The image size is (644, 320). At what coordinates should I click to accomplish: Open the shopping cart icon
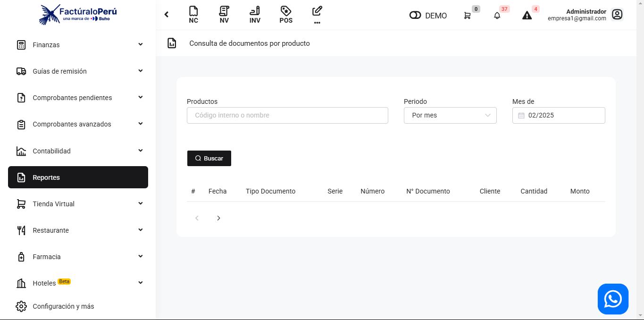[x=467, y=16]
